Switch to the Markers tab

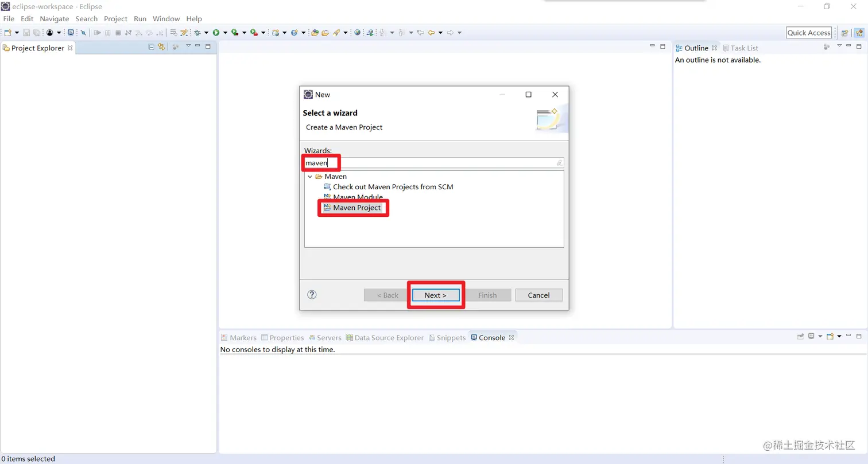239,338
